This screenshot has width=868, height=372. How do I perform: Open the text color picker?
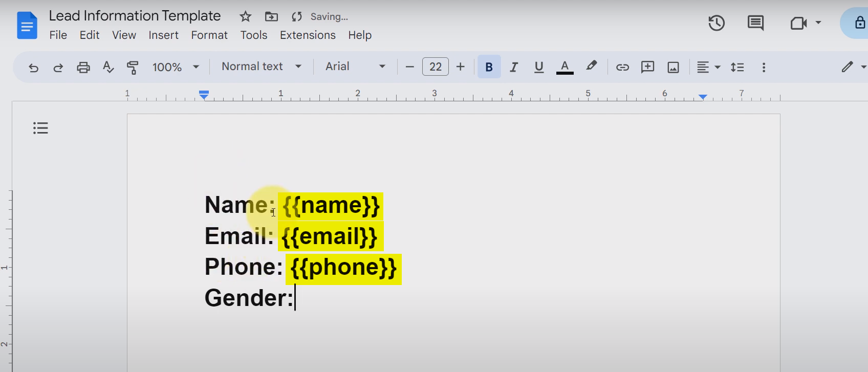tap(565, 67)
